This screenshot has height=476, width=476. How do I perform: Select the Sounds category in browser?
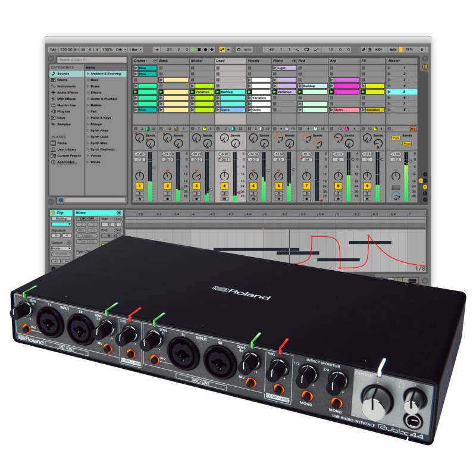(x=67, y=73)
